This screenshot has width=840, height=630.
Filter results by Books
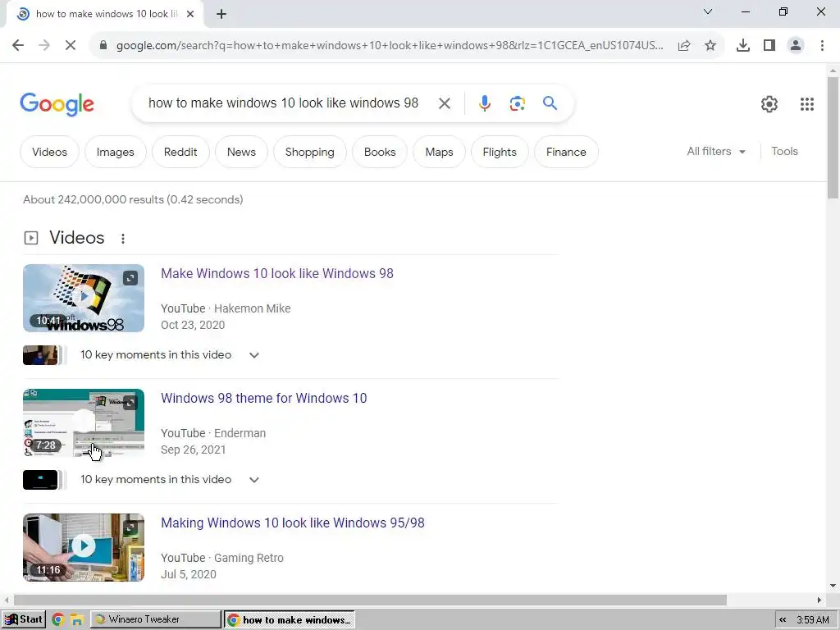point(380,152)
